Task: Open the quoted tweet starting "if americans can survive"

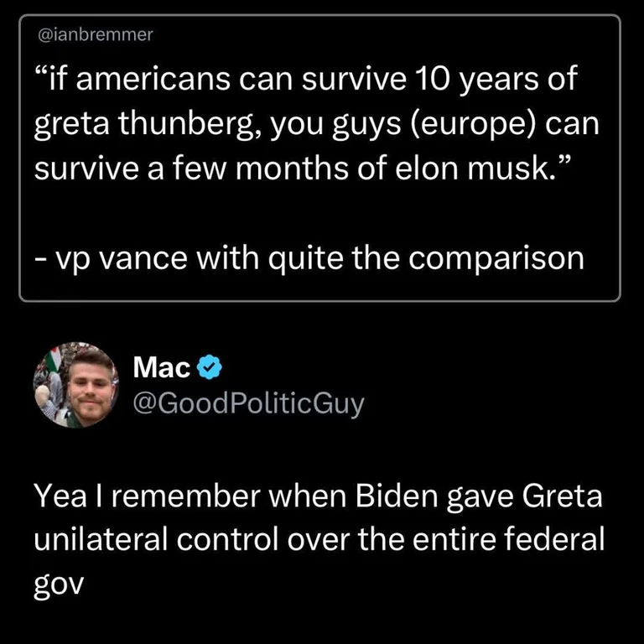Action: click(319, 158)
